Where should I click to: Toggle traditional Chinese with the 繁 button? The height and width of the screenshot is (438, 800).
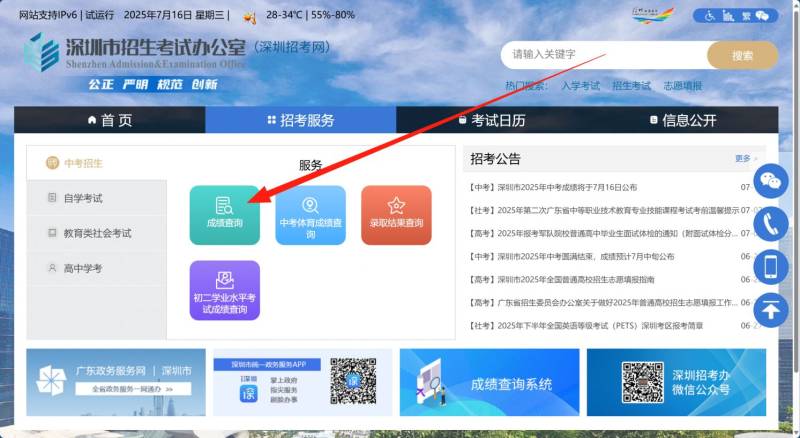pyautogui.click(x=747, y=16)
